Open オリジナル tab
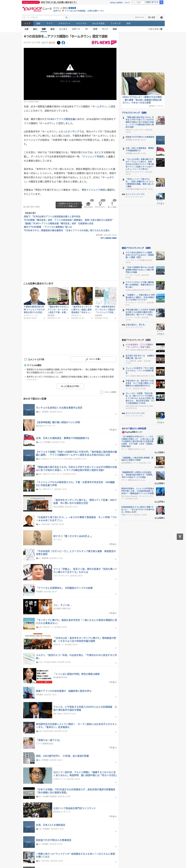 tap(81, 24)
